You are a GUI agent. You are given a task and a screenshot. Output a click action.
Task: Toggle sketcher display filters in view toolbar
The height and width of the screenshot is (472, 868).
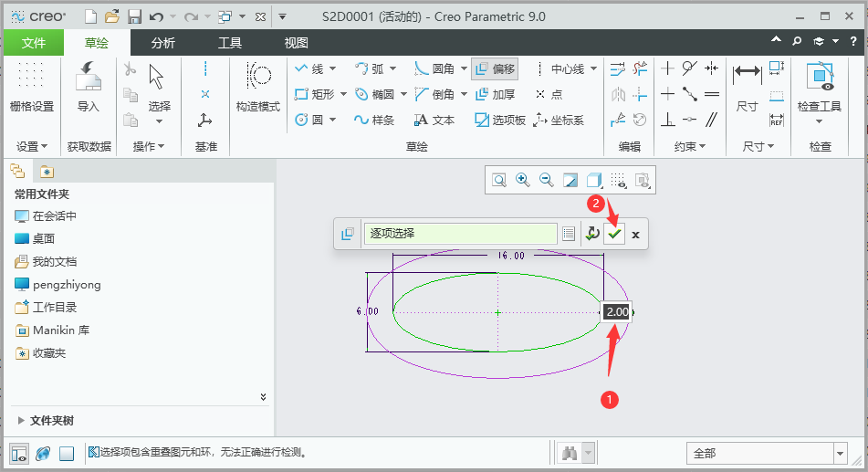point(618,180)
